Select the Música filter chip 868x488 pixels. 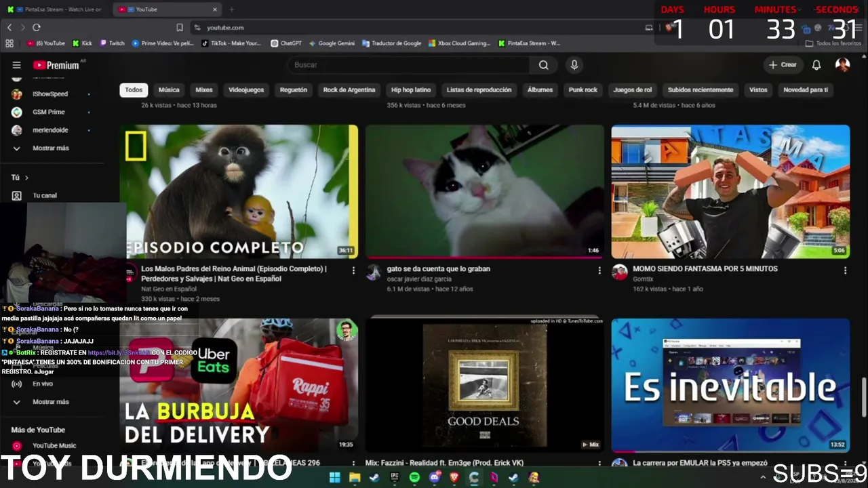tap(169, 89)
